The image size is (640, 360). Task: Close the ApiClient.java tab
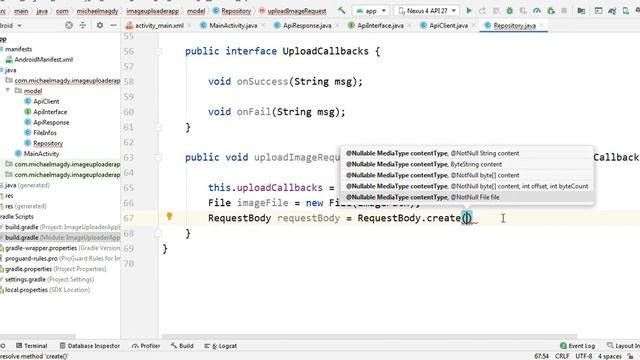[x=474, y=25]
